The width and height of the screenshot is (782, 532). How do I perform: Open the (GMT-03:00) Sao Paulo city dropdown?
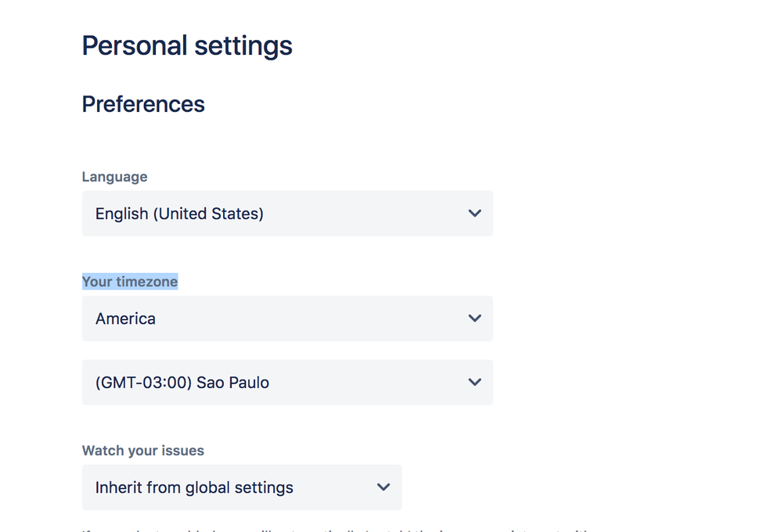[286, 382]
